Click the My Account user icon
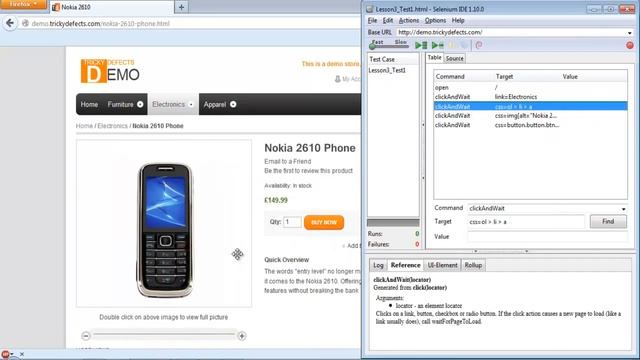Viewport: 640px width, 360px height. (x=338, y=79)
